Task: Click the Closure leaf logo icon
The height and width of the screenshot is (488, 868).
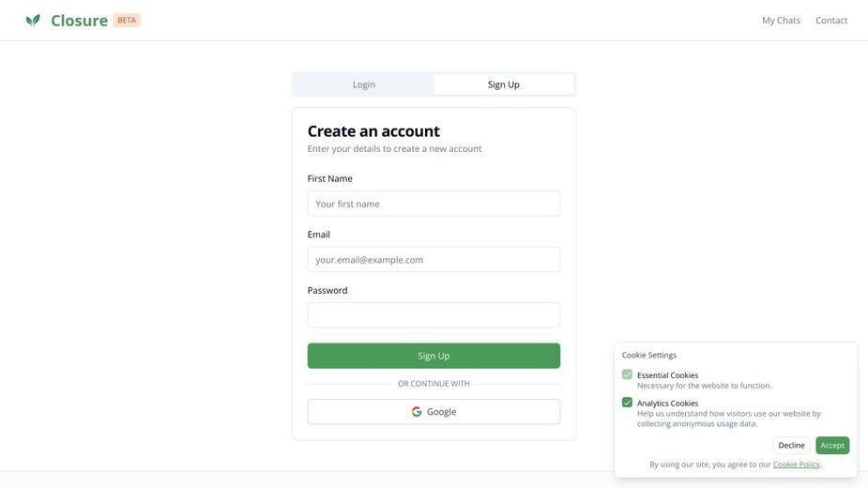Action: coord(33,21)
